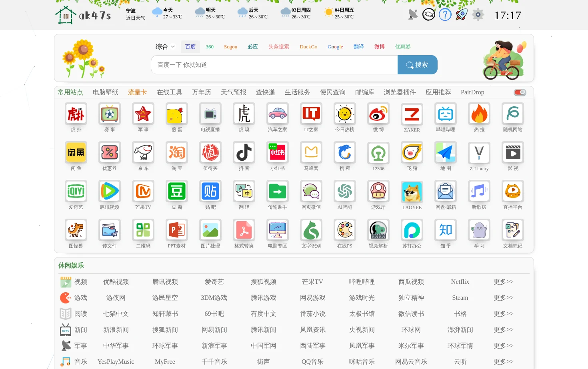This screenshot has width=588, height=369.
Task: Launch the 电视直播 icon
Action: (x=210, y=114)
